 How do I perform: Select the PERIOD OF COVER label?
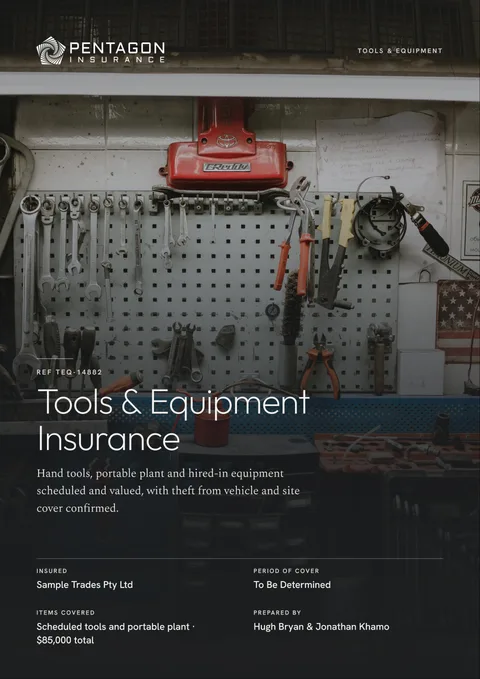[x=286, y=571]
